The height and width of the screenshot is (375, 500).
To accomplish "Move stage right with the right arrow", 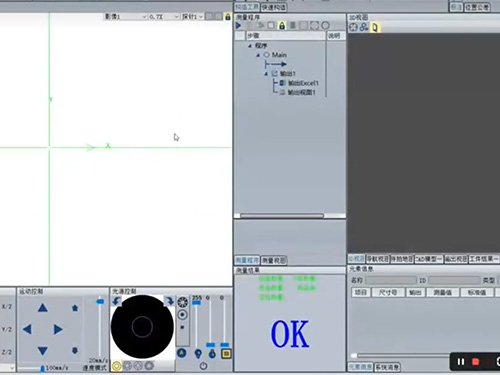I will 58,329.
